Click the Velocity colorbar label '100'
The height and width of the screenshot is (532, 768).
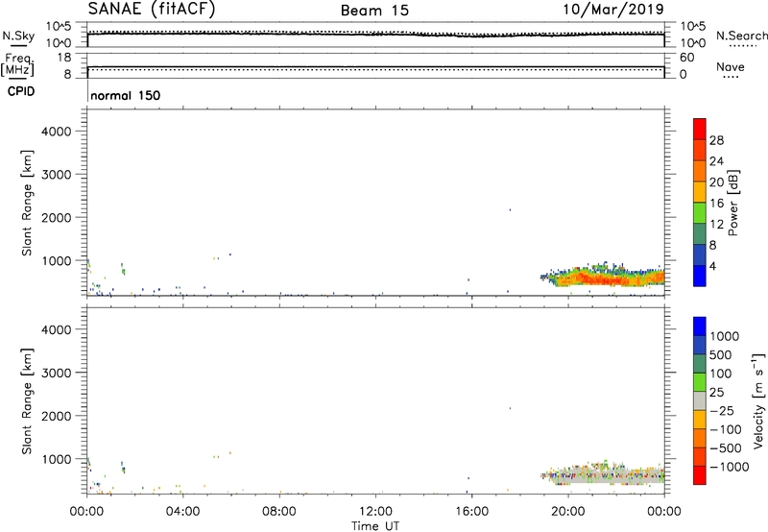click(720, 374)
